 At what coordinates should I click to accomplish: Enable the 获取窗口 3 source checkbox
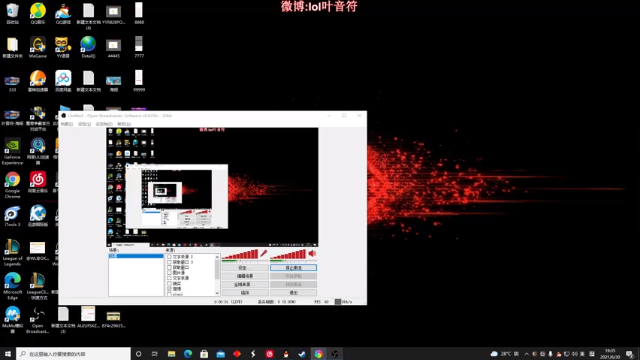click(x=169, y=262)
